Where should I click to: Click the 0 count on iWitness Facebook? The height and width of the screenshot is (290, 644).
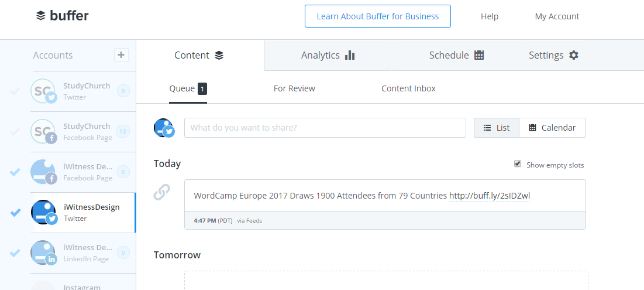coord(123,172)
